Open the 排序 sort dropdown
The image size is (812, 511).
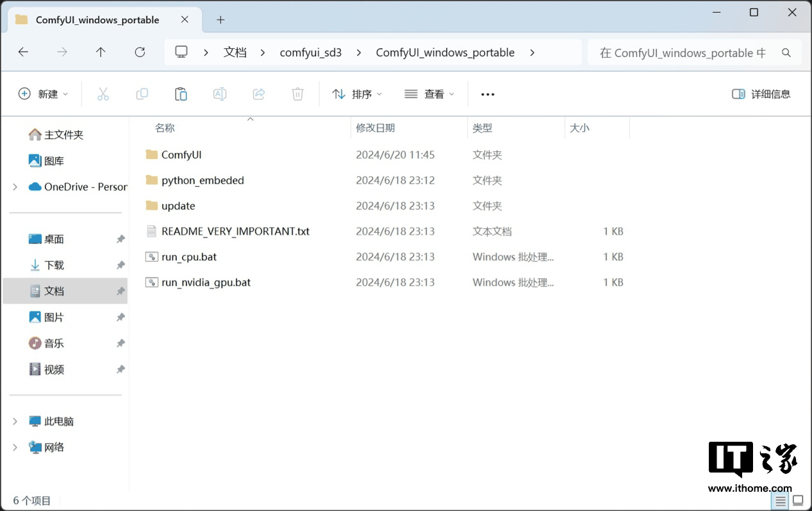coord(357,94)
